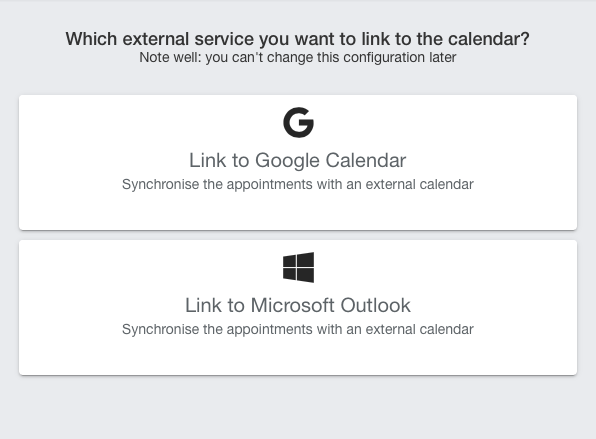Click blank space right of the Windows logo
The image size is (596, 439).
point(445,267)
